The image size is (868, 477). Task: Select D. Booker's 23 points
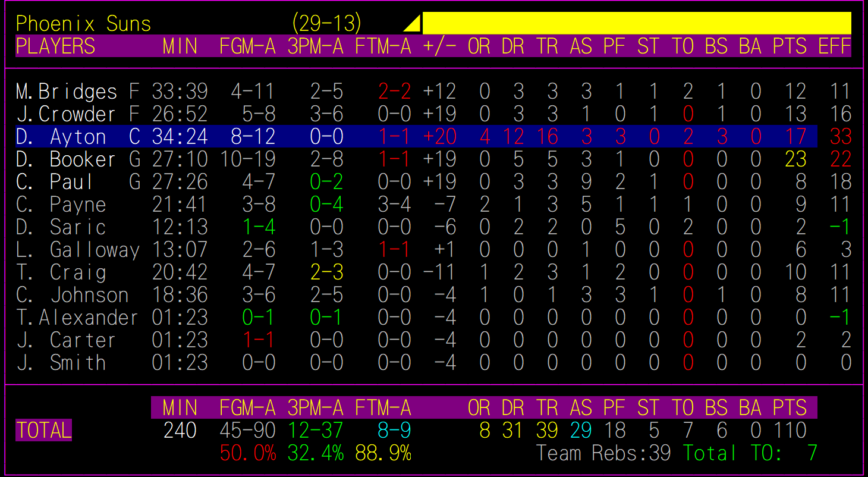click(795, 159)
